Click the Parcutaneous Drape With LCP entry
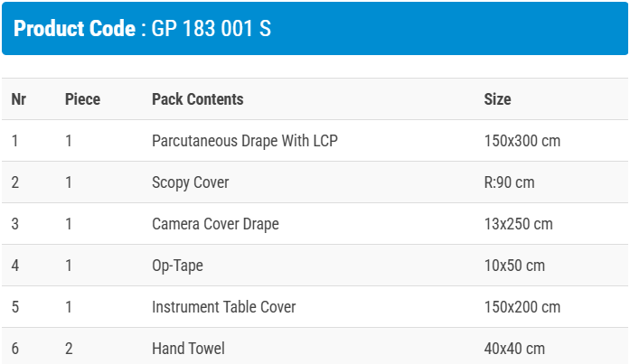This screenshot has height=364, width=630. pos(245,141)
